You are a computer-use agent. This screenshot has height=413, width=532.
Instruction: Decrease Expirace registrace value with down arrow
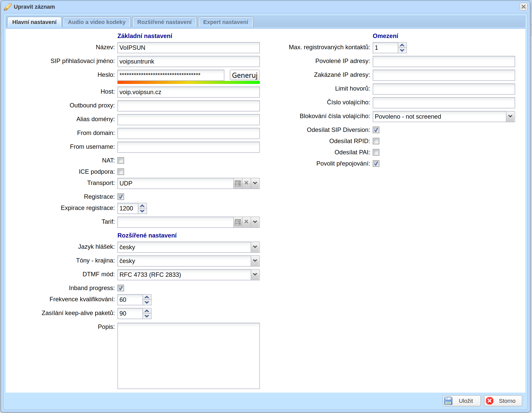pos(142,211)
